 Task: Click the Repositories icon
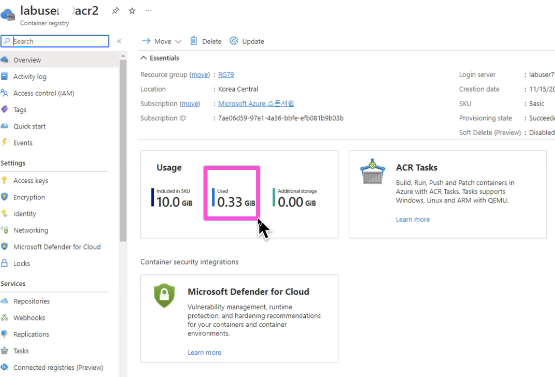pyautogui.click(x=5, y=301)
